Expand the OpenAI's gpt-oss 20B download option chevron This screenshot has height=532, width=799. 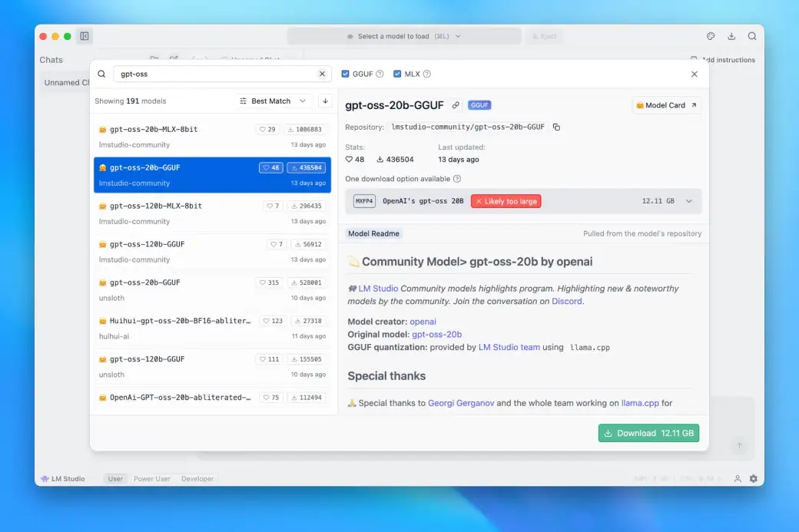point(689,201)
